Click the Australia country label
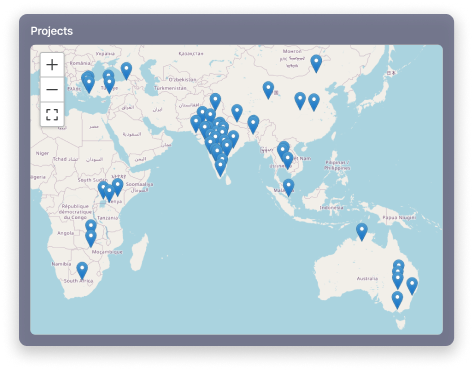473x370 pixels. point(367,278)
